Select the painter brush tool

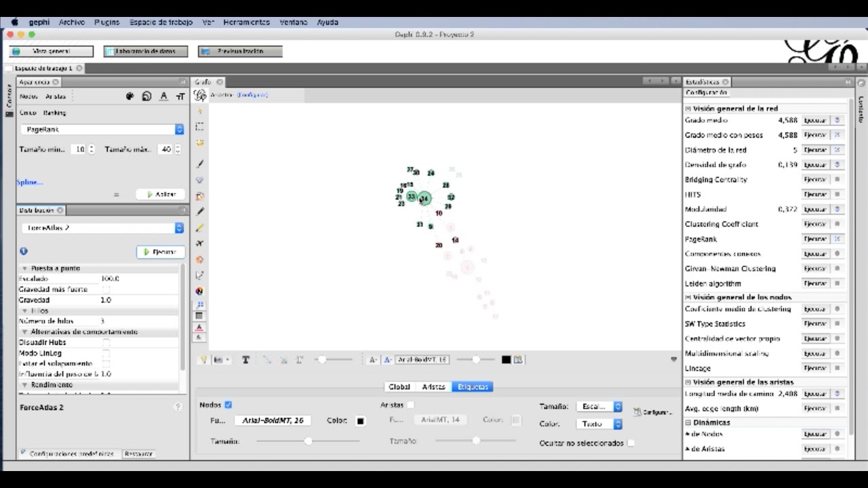(x=199, y=164)
